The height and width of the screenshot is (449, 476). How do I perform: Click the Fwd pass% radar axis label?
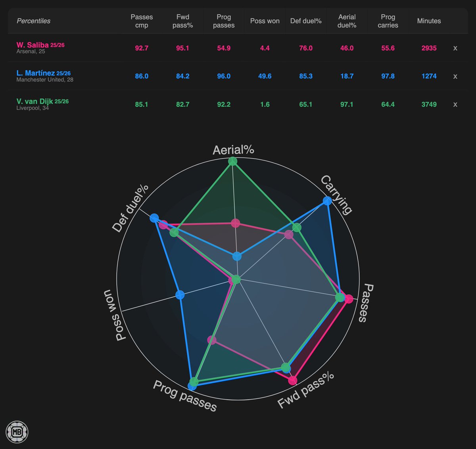(x=306, y=391)
